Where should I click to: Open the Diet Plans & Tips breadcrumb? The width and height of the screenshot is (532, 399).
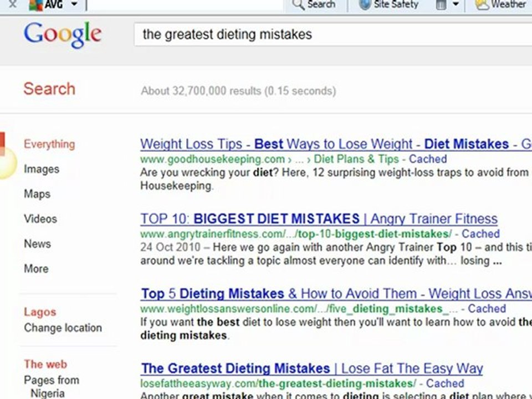tap(356, 159)
